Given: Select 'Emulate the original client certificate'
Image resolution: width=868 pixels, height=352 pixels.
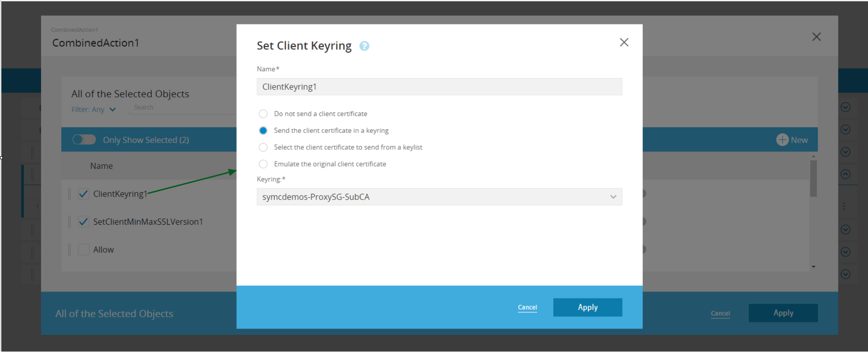Looking at the screenshot, I should [263, 164].
